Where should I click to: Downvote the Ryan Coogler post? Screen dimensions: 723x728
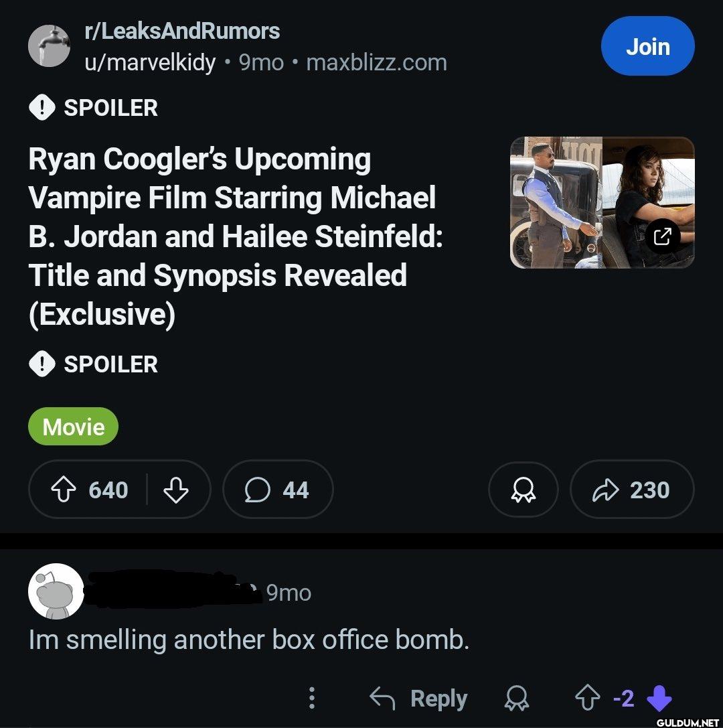click(x=176, y=490)
